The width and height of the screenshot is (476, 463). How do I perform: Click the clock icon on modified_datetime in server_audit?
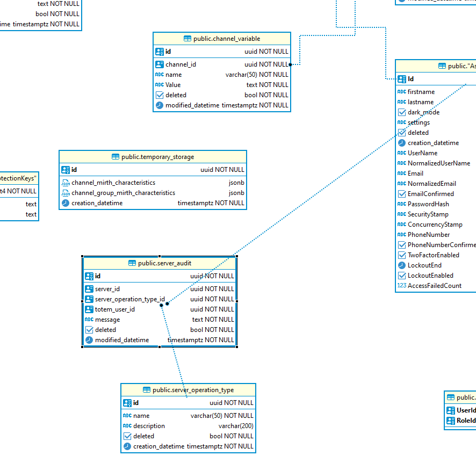(x=88, y=340)
